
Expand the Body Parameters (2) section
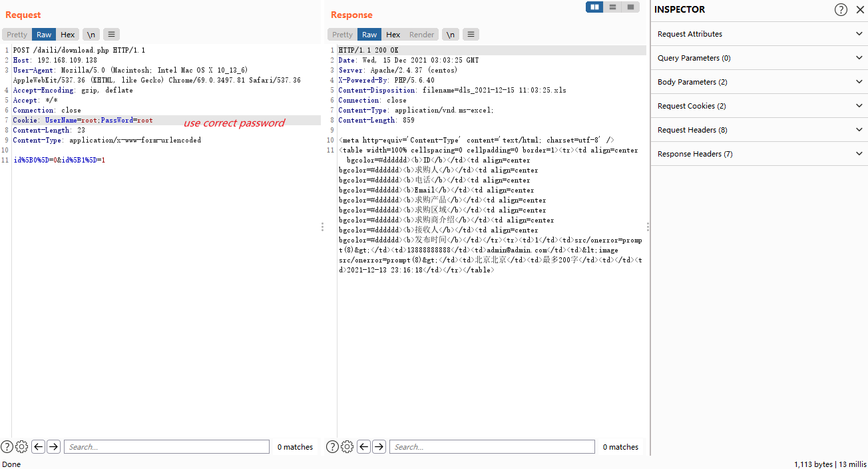tap(759, 82)
